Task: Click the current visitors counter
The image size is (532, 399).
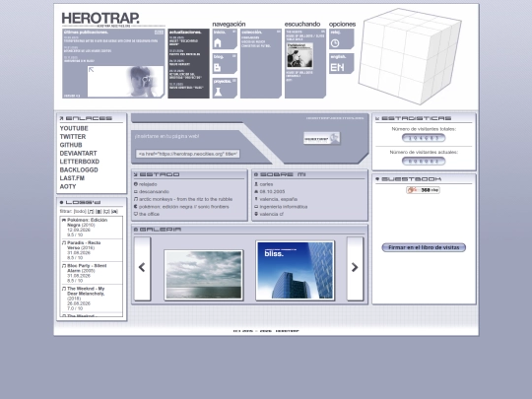Action: [424, 162]
